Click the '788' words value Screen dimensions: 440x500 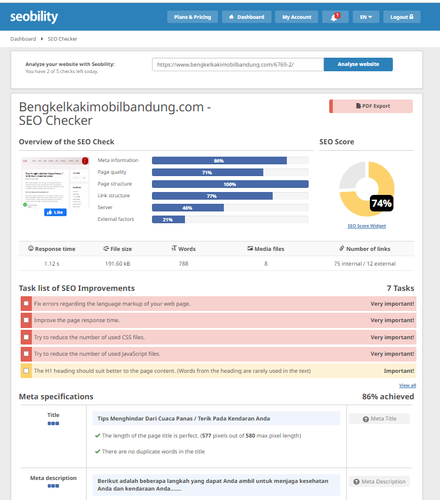183,264
